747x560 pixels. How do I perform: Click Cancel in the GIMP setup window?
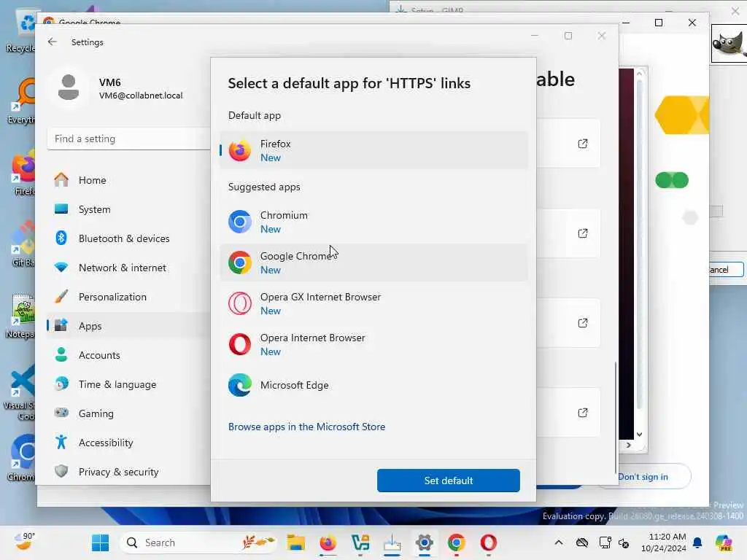[x=725, y=270]
